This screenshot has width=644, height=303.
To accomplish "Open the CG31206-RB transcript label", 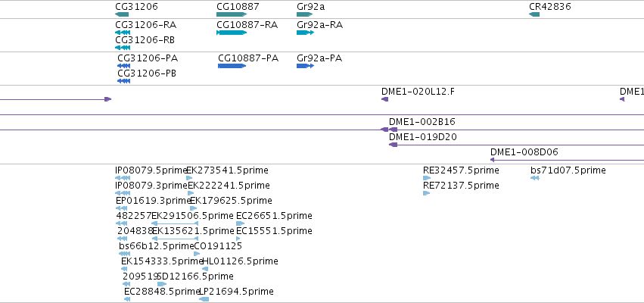I will [145, 40].
